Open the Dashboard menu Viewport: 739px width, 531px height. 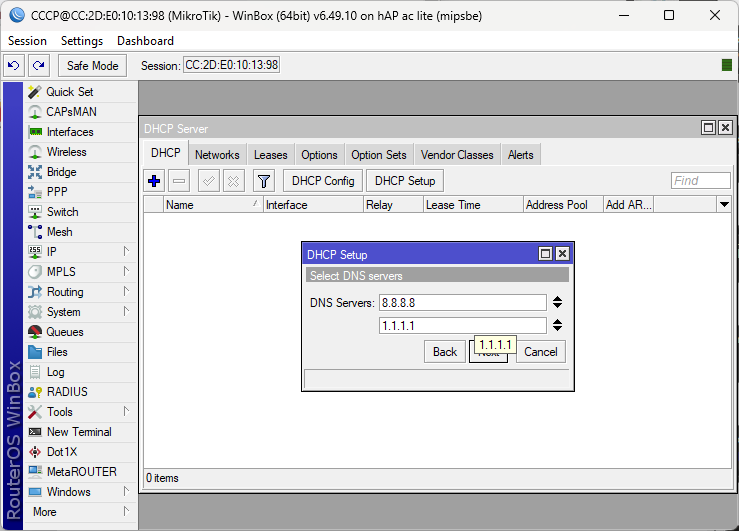(145, 41)
